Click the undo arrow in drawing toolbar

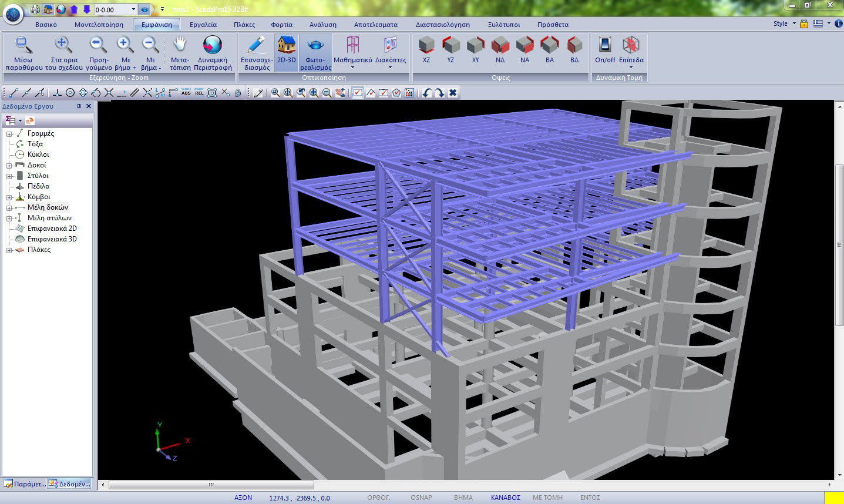pos(427,93)
